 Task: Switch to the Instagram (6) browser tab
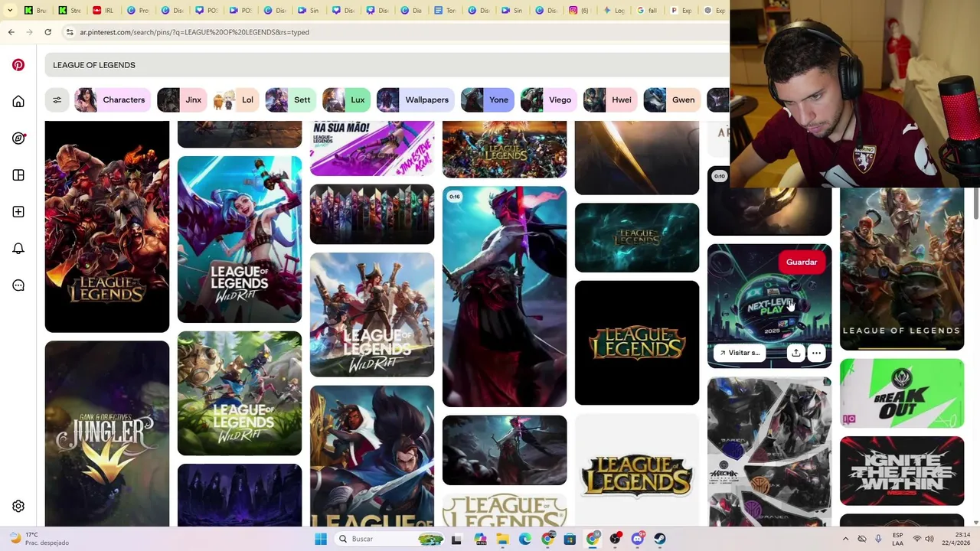(x=579, y=11)
